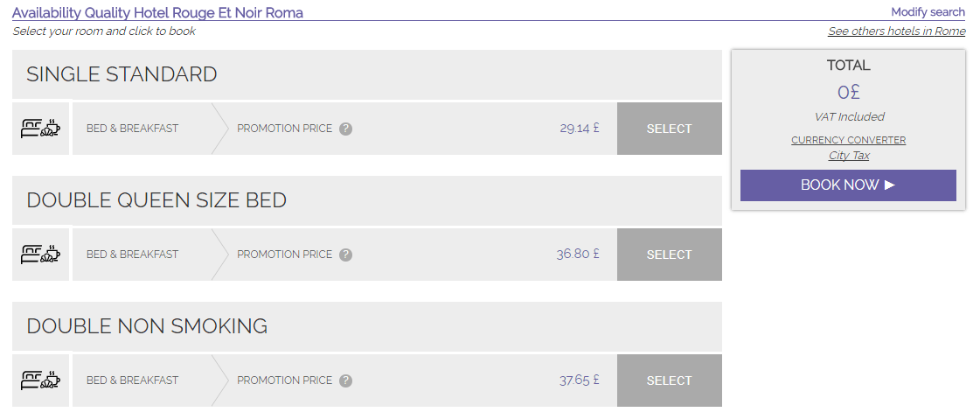Click Bed & Breakfast label under Double Non Smoking
The image size is (980, 419).
click(132, 381)
